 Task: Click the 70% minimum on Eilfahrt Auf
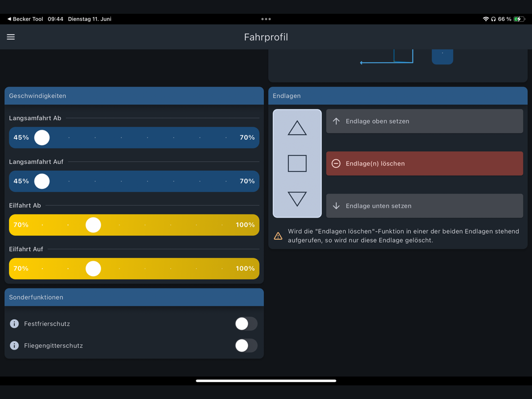[x=21, y=269]
